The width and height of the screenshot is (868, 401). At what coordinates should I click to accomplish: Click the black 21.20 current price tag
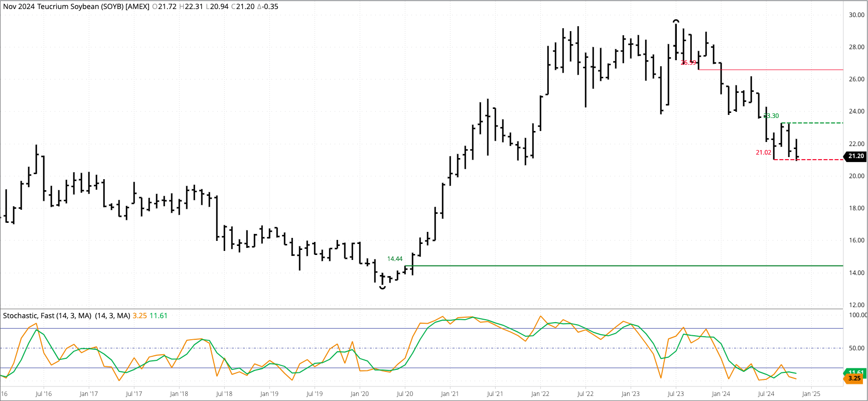click(855, 156)
